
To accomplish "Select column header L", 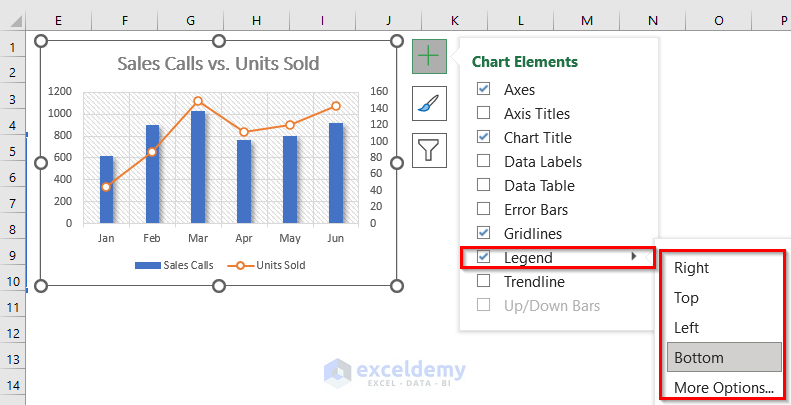I will pyautogui.click(x=521, y=20).
